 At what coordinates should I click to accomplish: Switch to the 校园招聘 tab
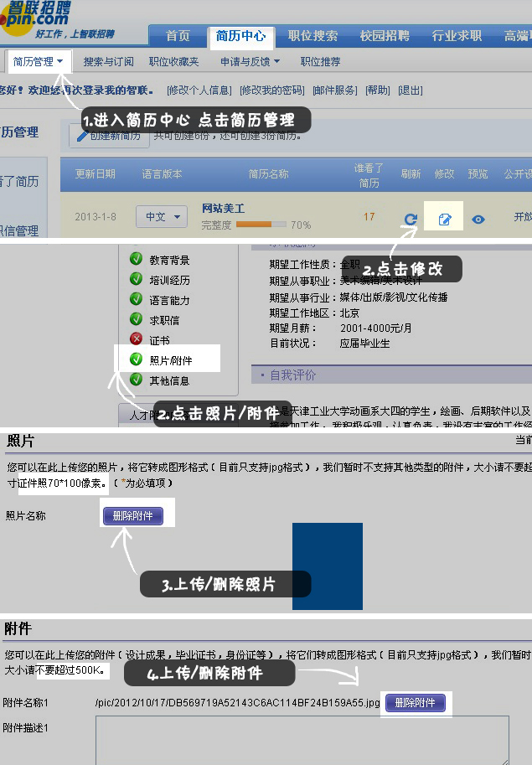385,36
